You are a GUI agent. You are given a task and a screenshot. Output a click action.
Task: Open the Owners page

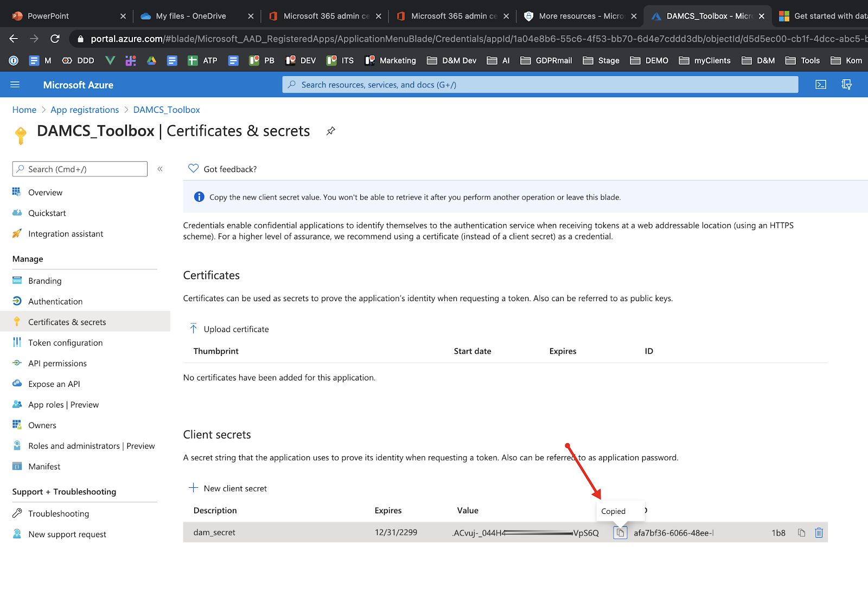point(42,425)
